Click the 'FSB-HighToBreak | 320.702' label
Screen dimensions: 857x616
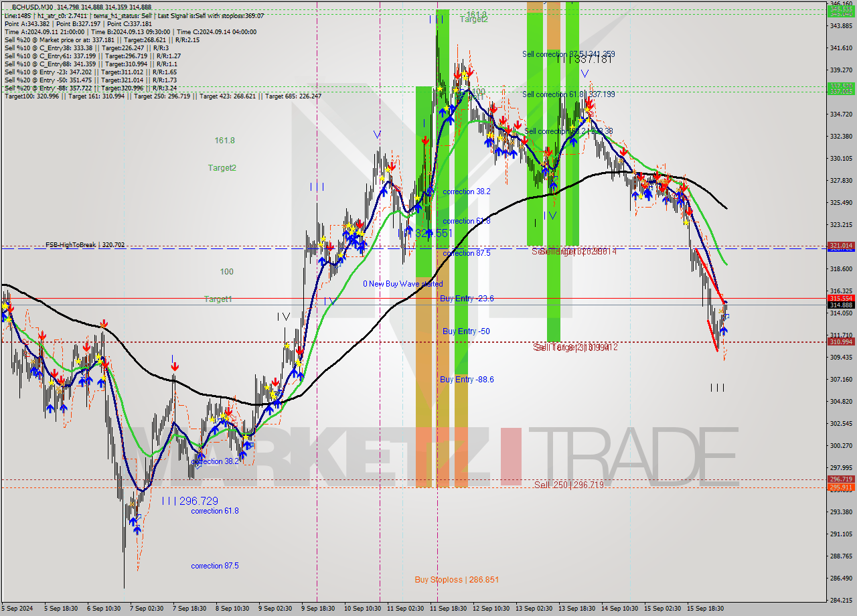click(85, 245)
